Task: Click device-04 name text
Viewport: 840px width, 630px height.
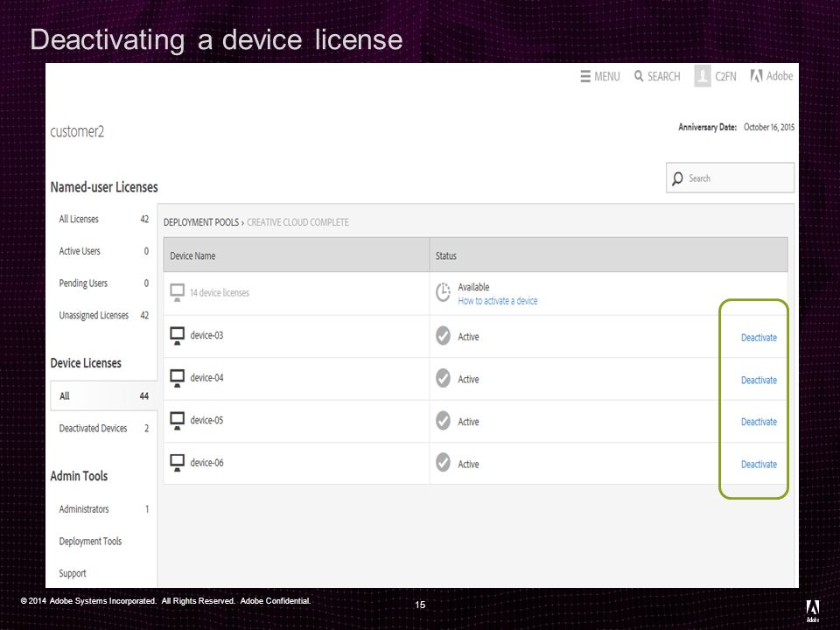Action: click(206, 378)
